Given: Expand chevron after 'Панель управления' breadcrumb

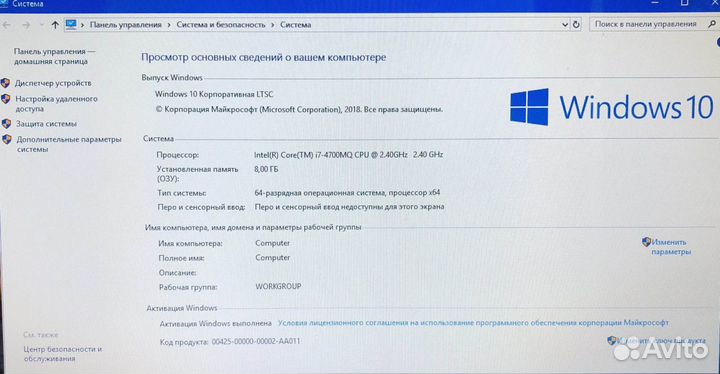Looking at the screenshot, I should [169, 25].
